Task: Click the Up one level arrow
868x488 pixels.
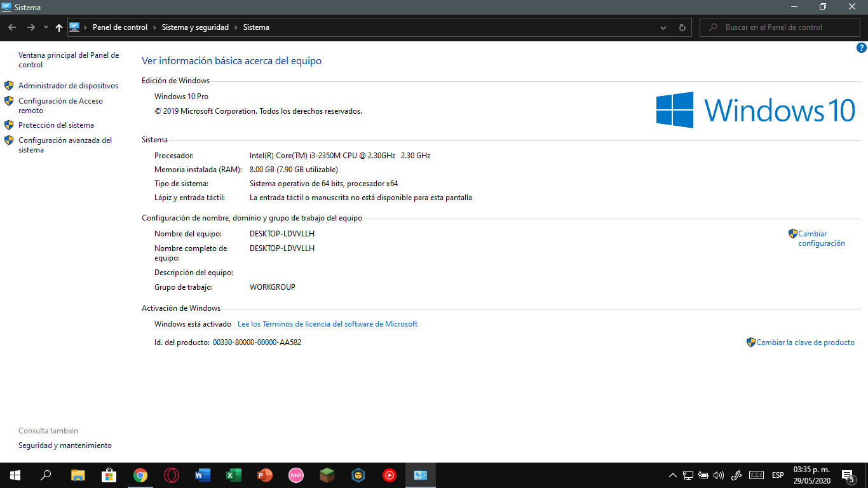Action: (x=59, y=27)
